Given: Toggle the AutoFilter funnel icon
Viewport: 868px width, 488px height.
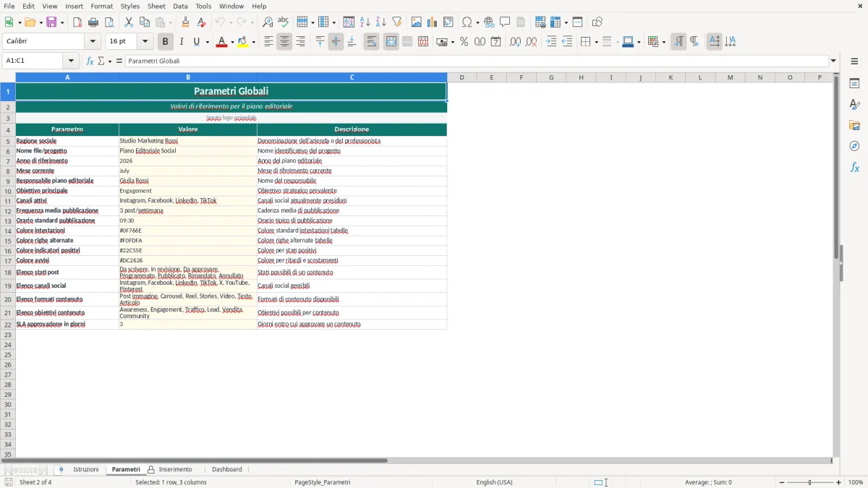Looking at the screenshot, I should click(396, 22).
